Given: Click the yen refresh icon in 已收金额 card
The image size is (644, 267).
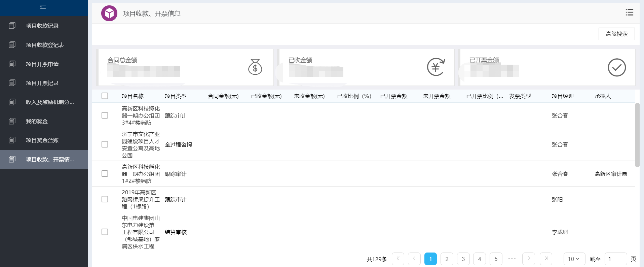Looking at the screenshot, I should tap(436, 67).
